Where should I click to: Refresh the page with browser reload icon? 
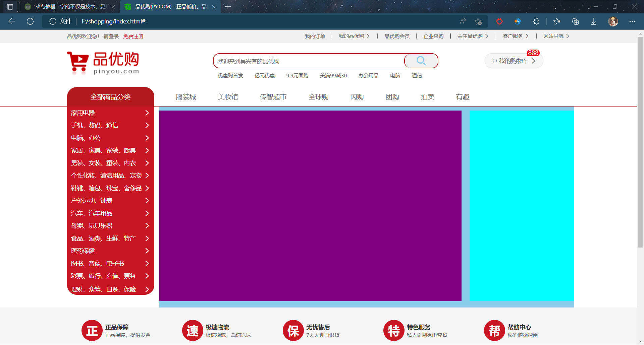pyautogui.click(x=30, y=21)
